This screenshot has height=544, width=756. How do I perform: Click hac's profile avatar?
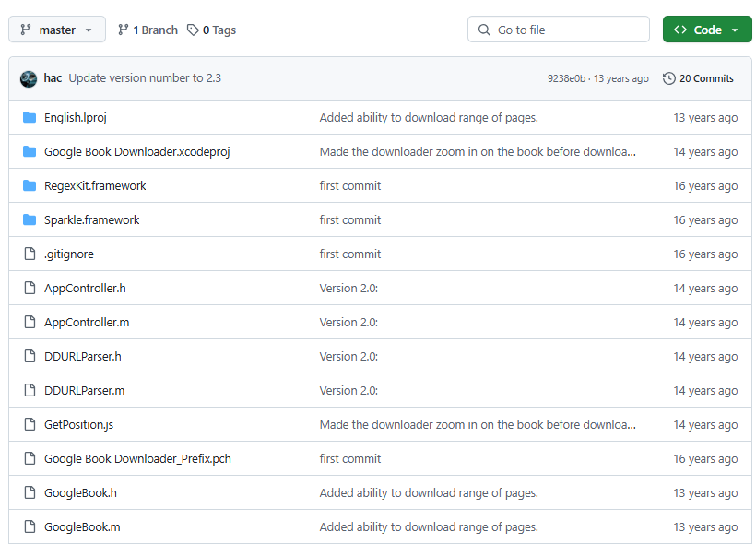pyautogui.click(x=29, y=78)
